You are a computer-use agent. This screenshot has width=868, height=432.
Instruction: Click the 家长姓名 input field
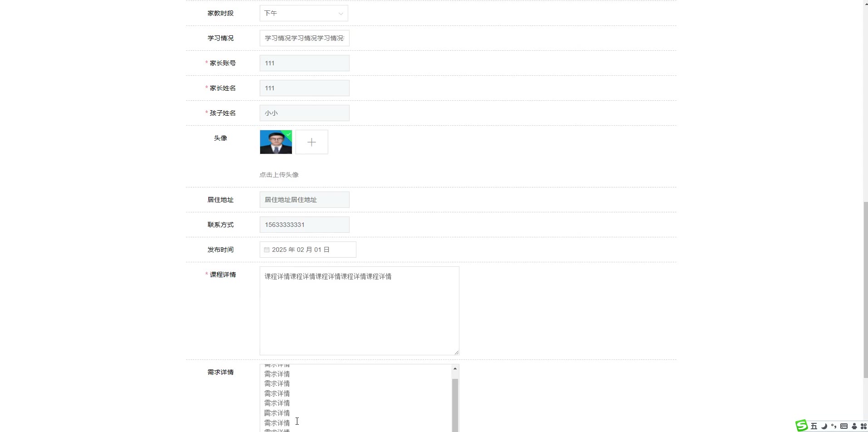tap(305, 88)
